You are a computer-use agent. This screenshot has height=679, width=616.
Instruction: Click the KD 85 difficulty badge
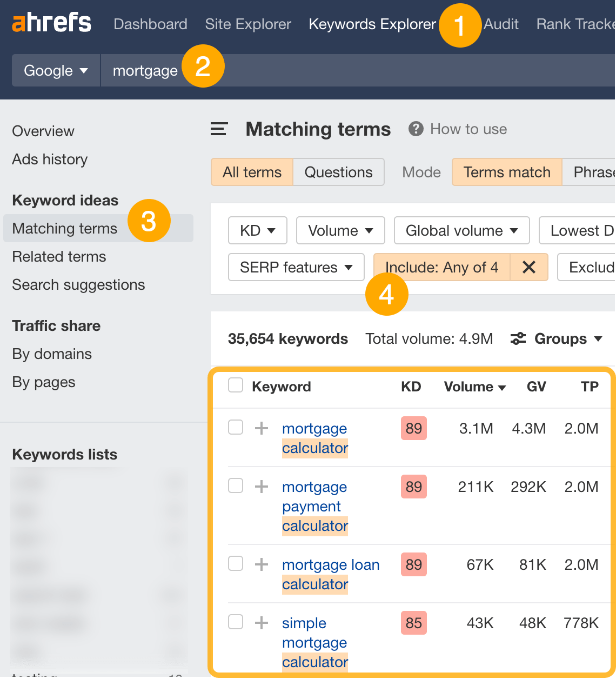click(413, 622)
